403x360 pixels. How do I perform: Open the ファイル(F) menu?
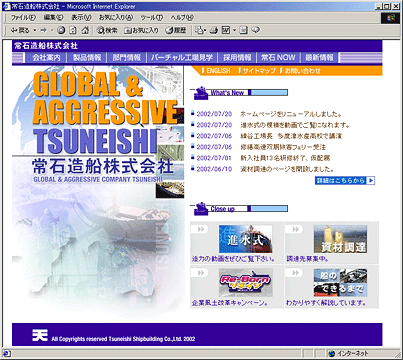[x=23, y=17]
